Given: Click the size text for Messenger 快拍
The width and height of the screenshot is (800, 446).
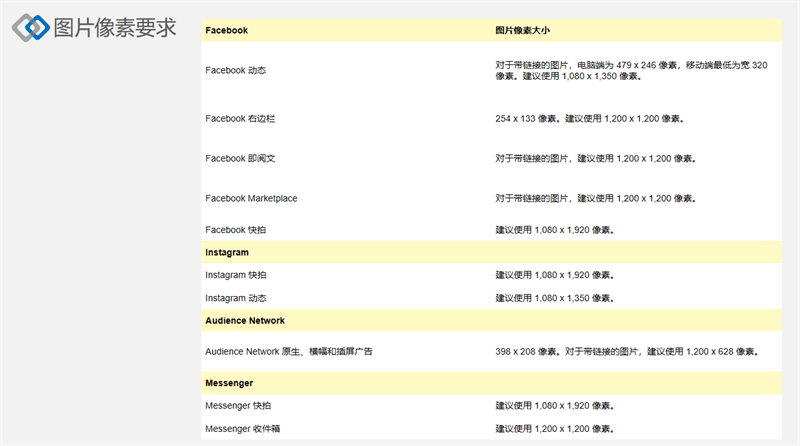Looking at the screenshot, I should (x=555, y=405).
